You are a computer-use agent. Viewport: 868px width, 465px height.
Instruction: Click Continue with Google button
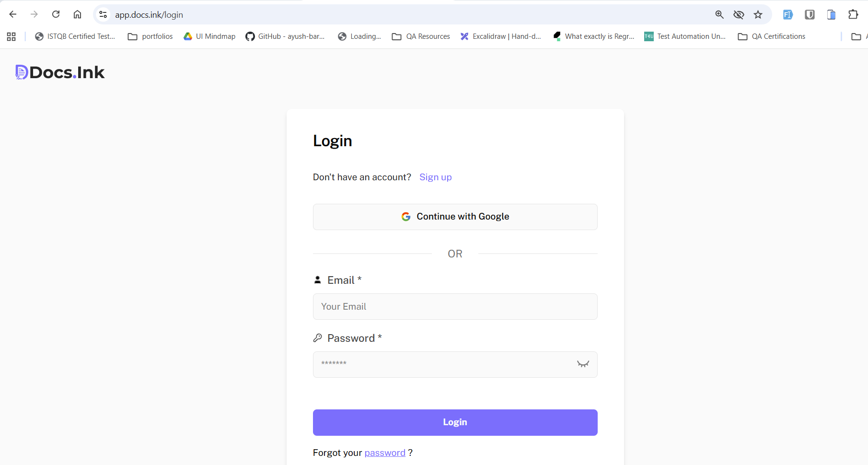(455, 217)
